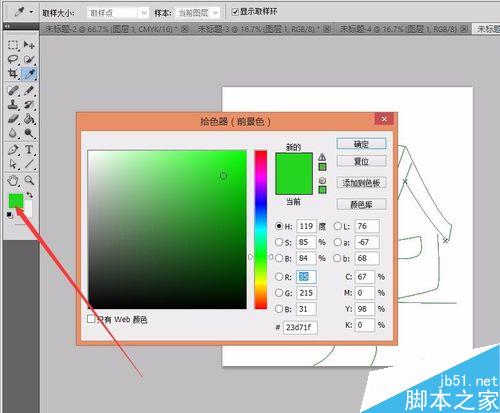Select the G green radio button
This screenshot has width=500, height=413.
pos(279,293)
